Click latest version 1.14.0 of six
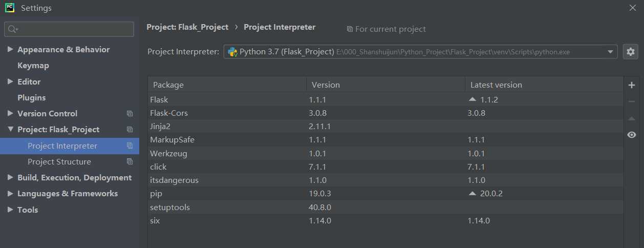This screenshot has height=248, width=644. (479, 220)
